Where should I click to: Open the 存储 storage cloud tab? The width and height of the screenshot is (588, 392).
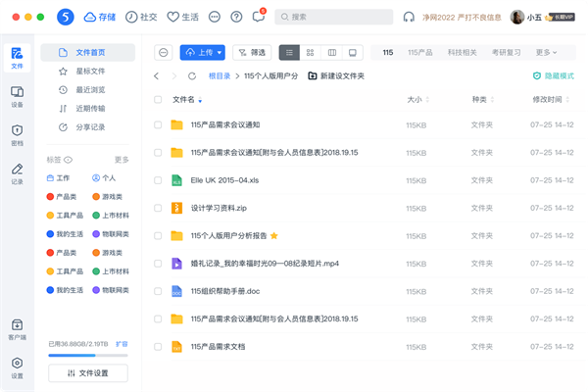tap(99, 17)
